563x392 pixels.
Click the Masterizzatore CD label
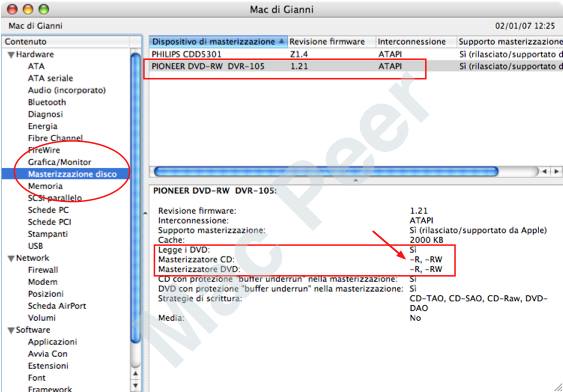[x=196, y=259]
